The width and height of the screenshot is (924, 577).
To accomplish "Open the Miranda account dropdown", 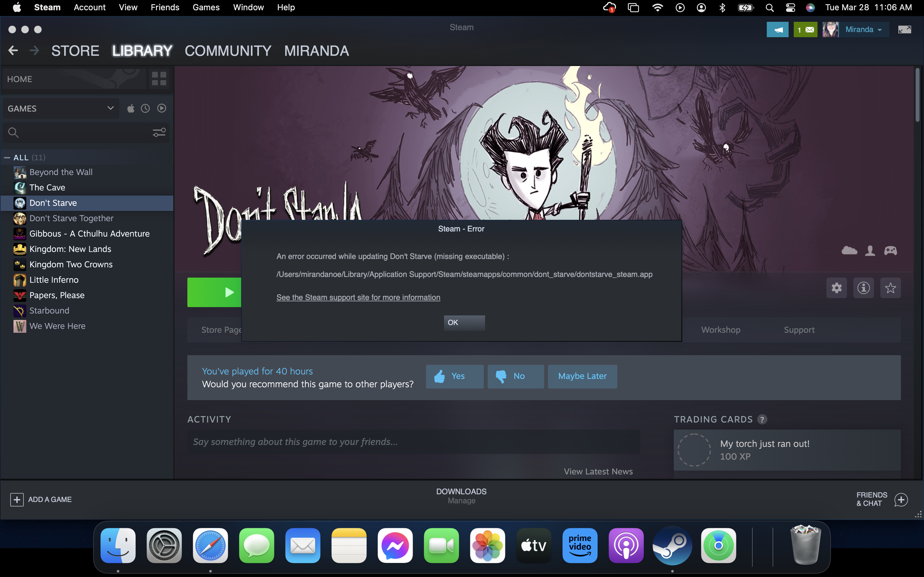I will [x=863, y=30].
